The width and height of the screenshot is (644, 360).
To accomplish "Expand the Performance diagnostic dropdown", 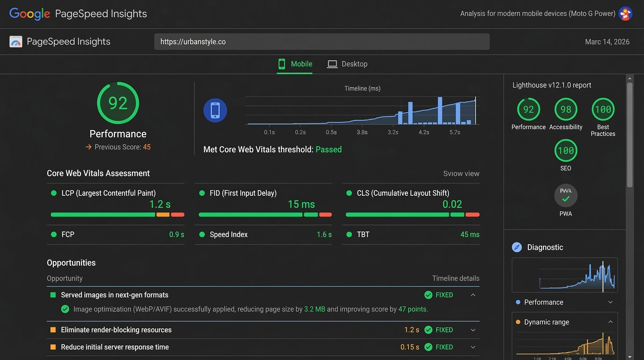I will tap(610, 302).
